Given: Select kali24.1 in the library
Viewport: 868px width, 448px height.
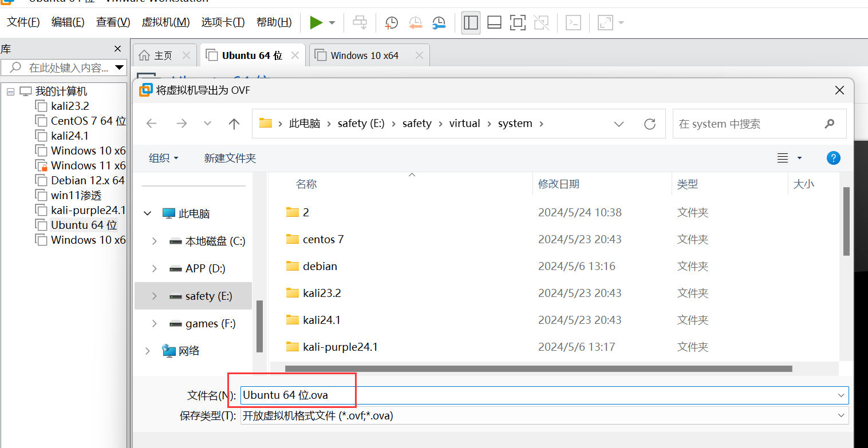Looking at the screenshot, I should 70,136.
